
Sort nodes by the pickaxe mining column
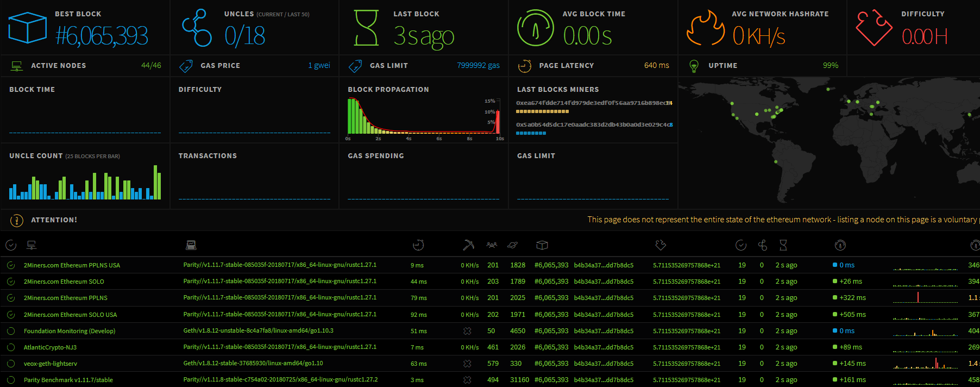[x=468, y=245]
